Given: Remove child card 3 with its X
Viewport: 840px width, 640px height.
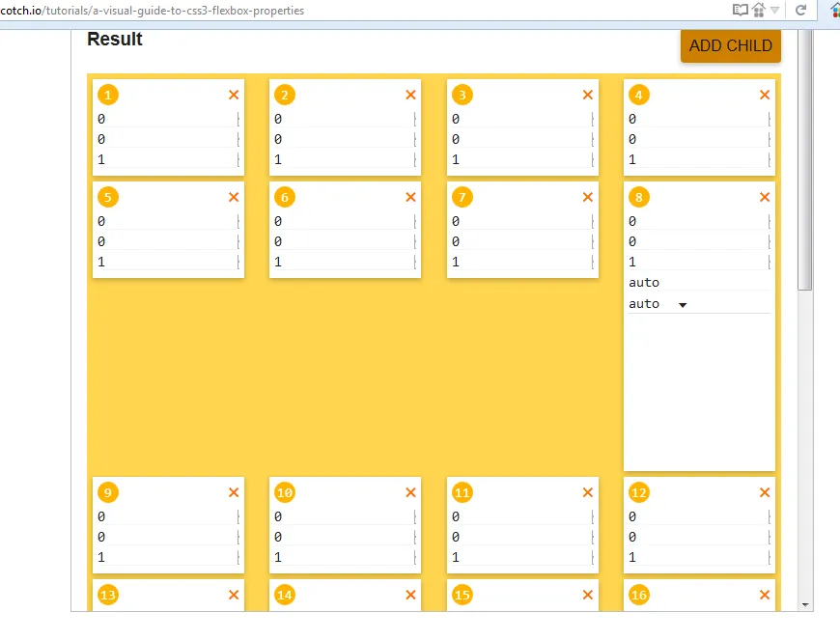Looking at the screenshot, I should [588, 95].
